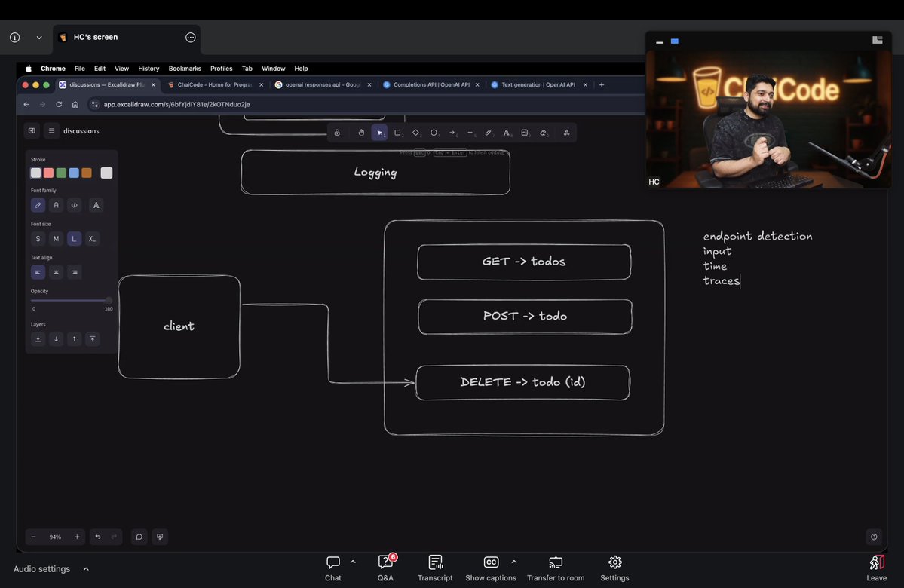Open the extra shapes tools menu
This screenshot has height=588, width=904.
tap(567, 133)
